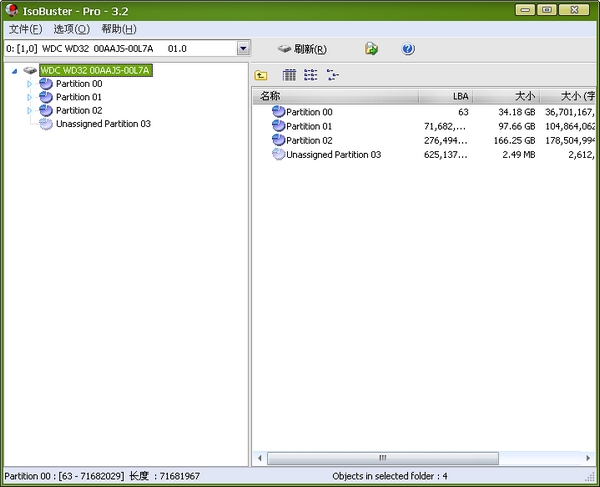Click the scrollbar right arrow
This screenshot has height=487, width=600.
click(588, 458)
